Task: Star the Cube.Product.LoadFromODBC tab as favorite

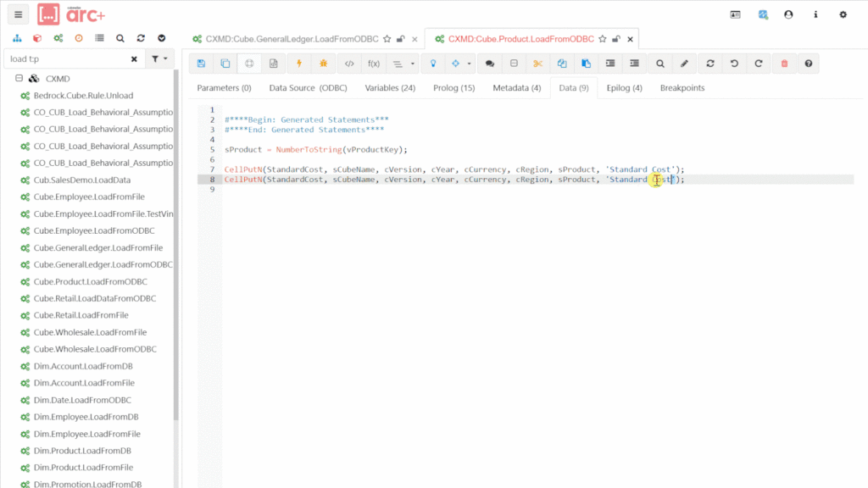Action: point(602,39)
